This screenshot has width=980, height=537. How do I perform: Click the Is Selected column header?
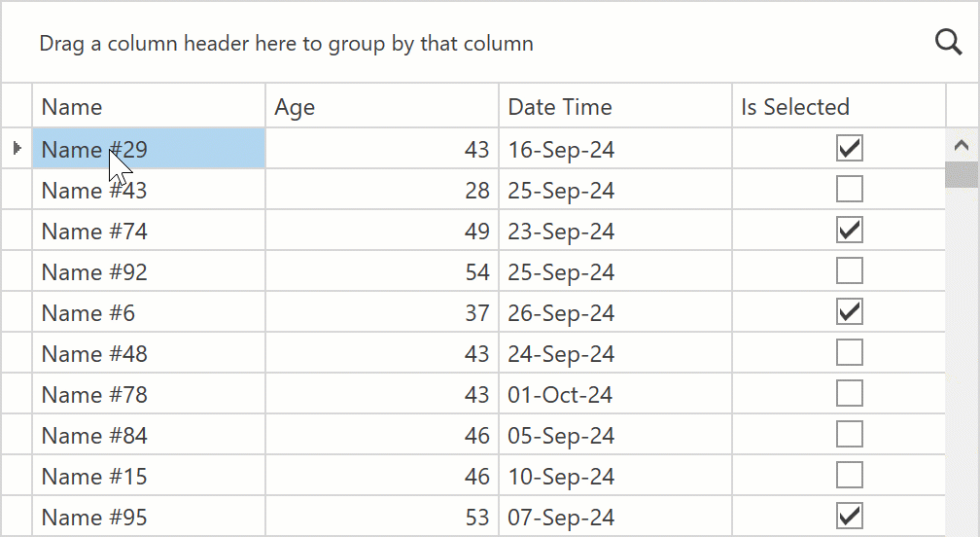click(838, 106)
